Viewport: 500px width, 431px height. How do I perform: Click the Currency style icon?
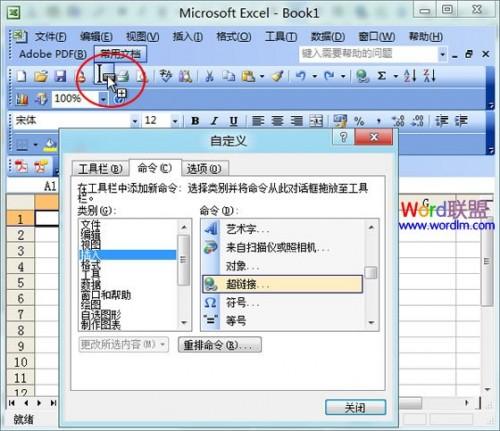(x=340, y=121)
